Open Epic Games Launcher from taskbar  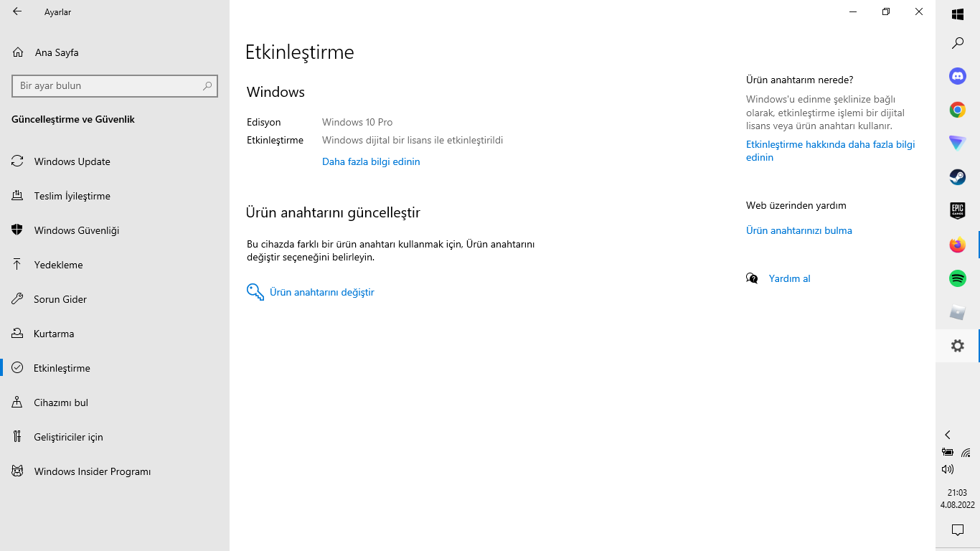tap(958, 211)
